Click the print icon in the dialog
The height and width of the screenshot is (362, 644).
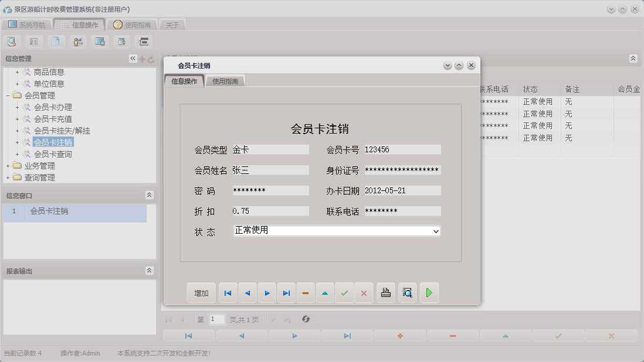coord(385,292)
